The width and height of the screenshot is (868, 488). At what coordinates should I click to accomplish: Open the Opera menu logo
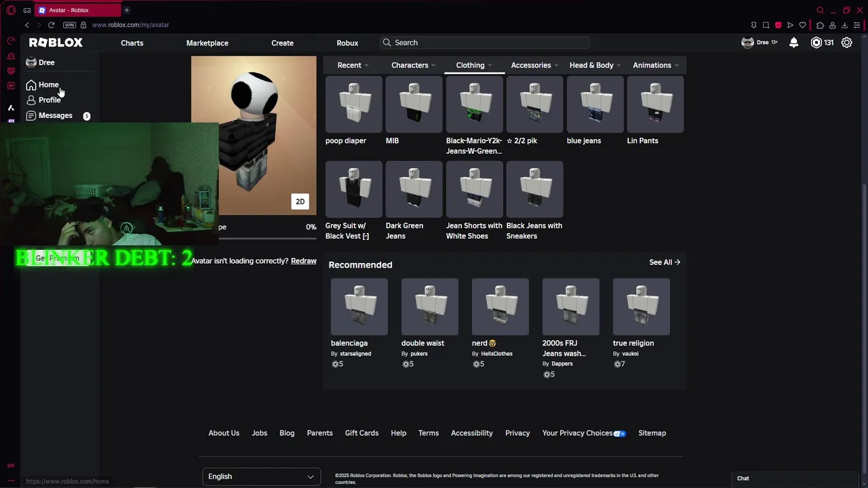tap(11, 10)
